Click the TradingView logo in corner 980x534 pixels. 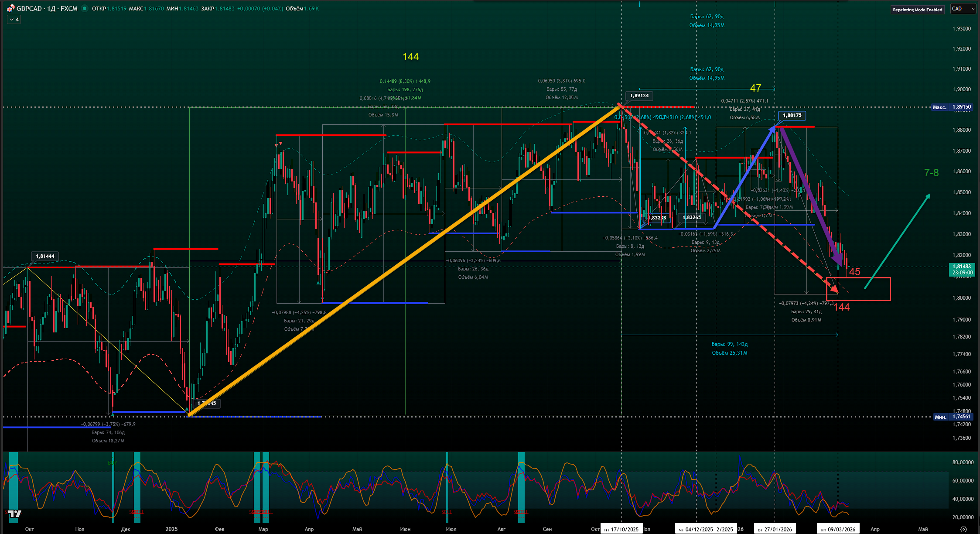(15, 513)
